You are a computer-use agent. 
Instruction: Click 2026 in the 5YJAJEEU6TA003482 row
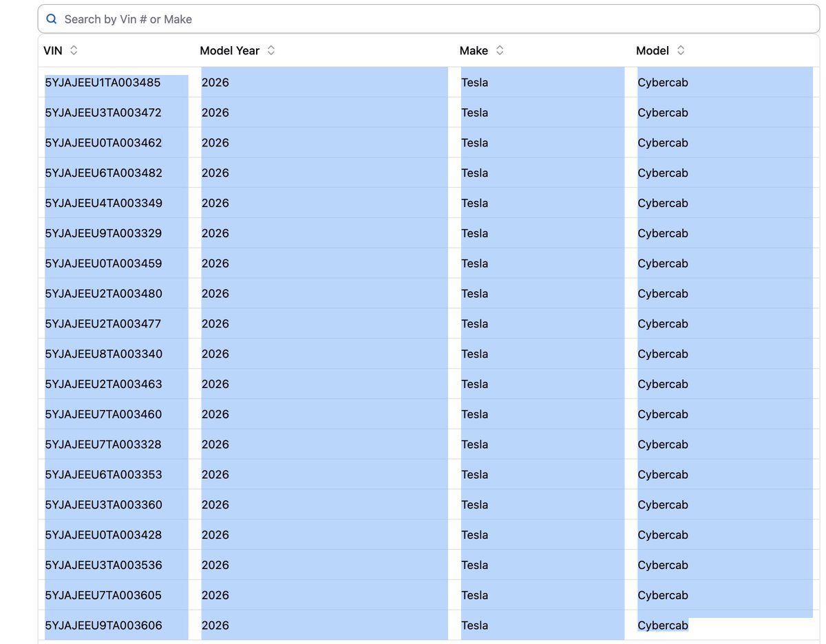click(215, 173)
